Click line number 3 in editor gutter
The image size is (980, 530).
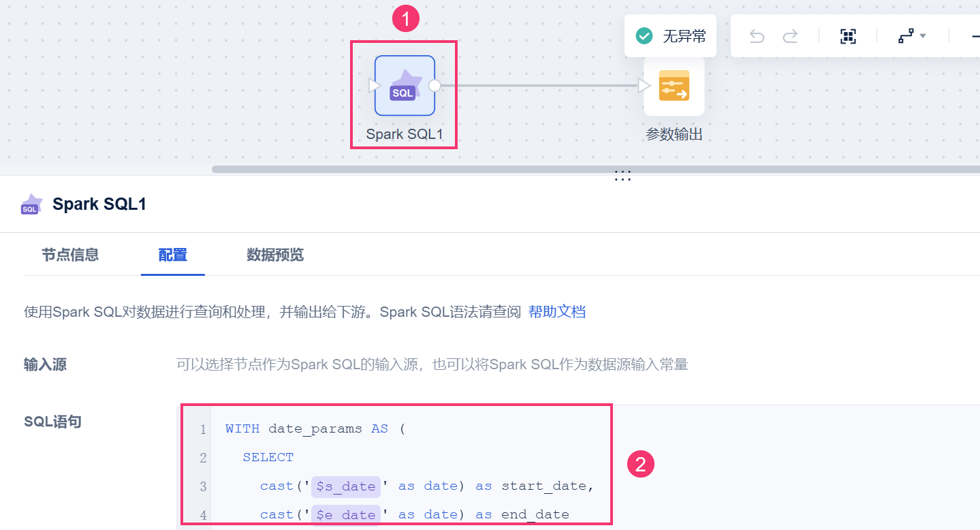[x=203, y=487]
